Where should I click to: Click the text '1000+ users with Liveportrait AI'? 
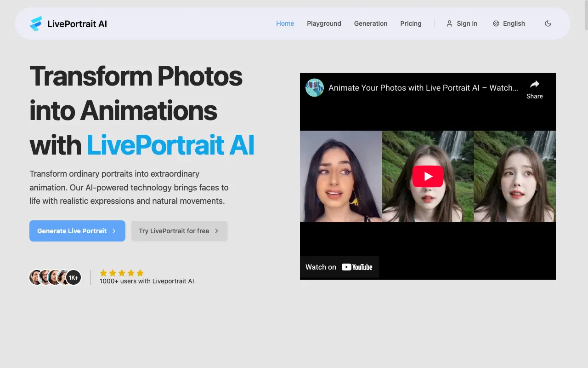tap(147, 281)
